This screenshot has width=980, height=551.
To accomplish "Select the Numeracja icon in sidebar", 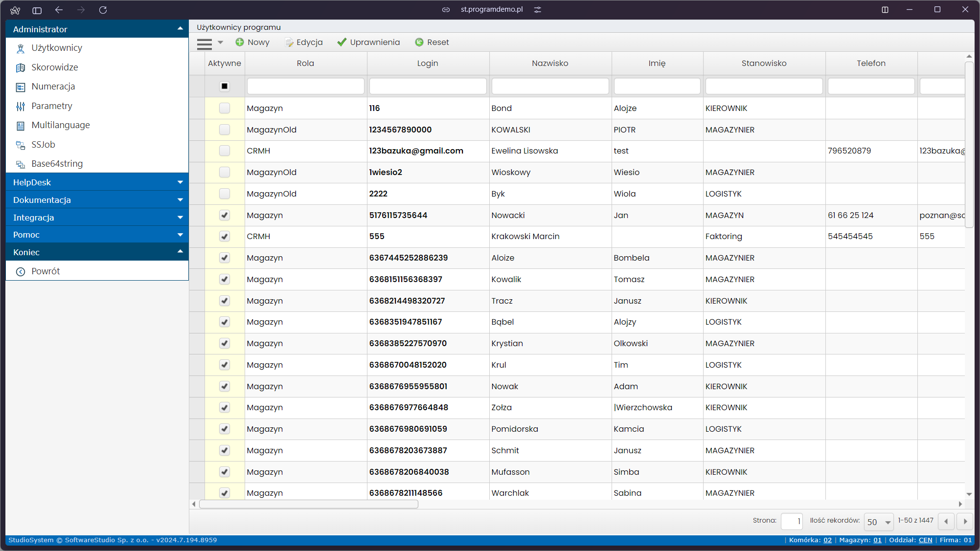I will (21, 87).
